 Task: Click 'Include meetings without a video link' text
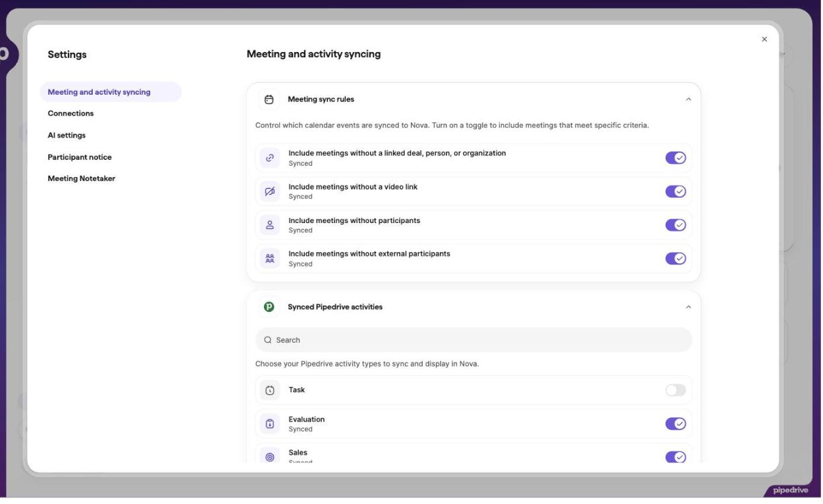[353, 187]
